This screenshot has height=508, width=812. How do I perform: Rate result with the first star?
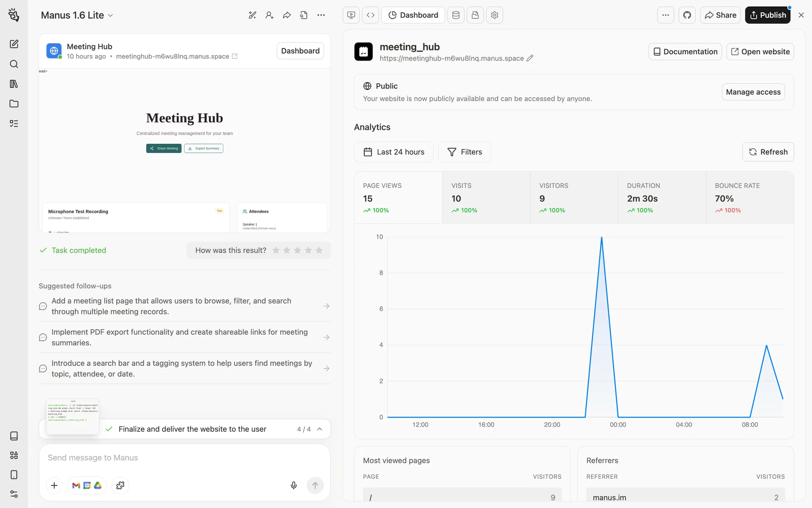tap(276, 250)
